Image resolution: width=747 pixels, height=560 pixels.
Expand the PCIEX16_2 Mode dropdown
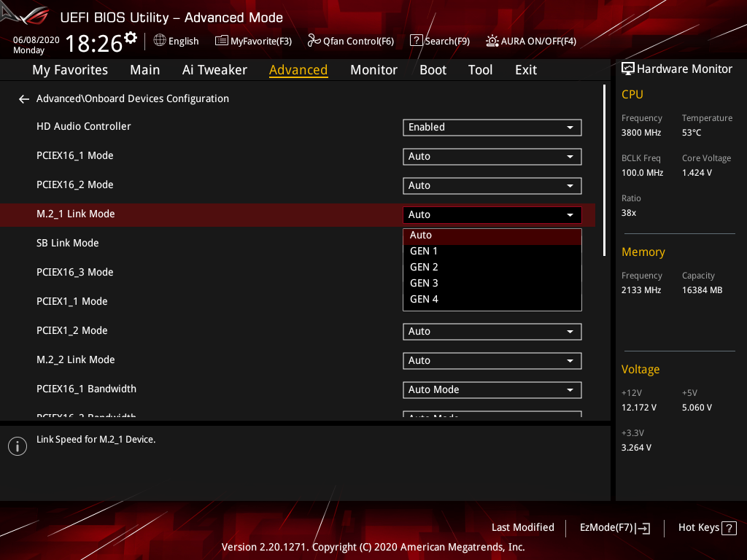pos(492,186)
